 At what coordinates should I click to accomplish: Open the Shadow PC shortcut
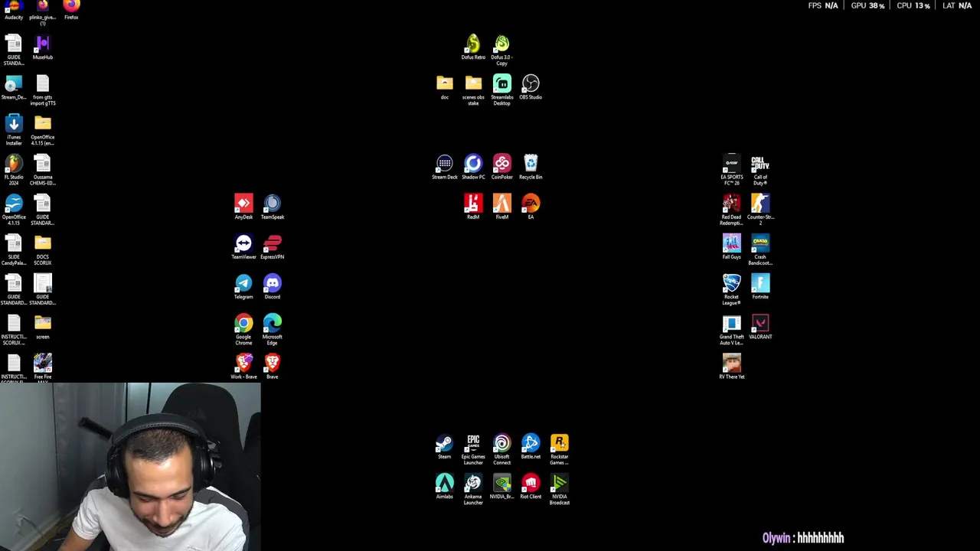click(x=473, y=166)
